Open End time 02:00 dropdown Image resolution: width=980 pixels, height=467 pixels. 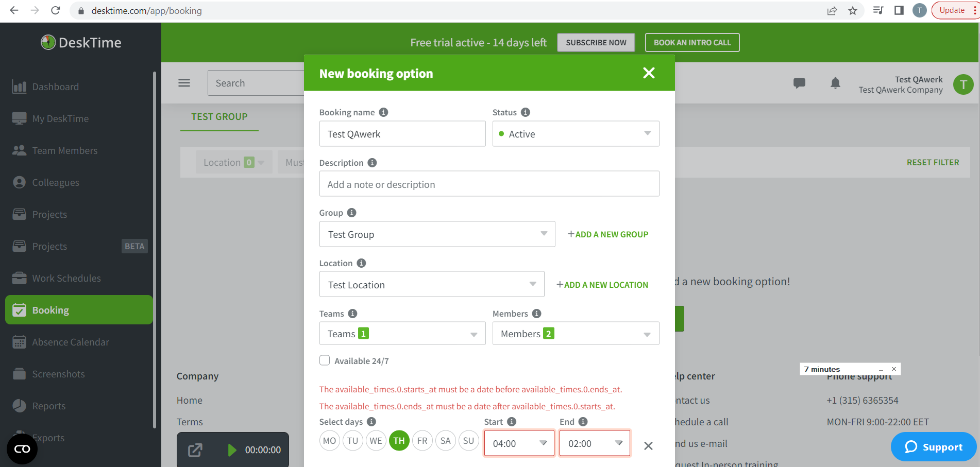point(595,443)
